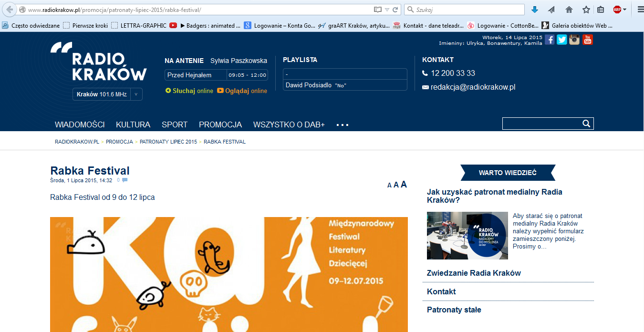The image size is (644, 332).
Task: Toggle Reader View icon in address bar
Action: tap(378, 10)
